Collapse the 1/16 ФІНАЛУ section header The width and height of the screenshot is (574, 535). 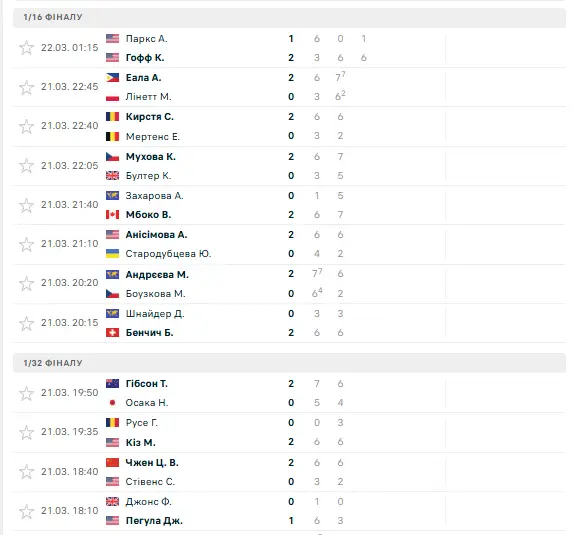click(x=289, y=17)
